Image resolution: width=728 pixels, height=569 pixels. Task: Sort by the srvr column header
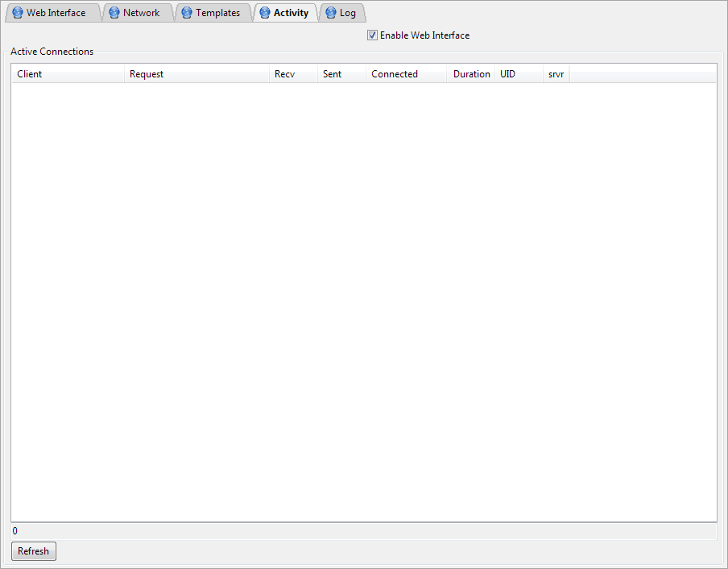[556, 74]
